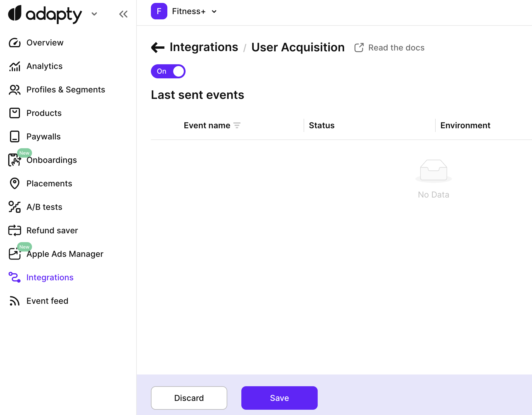Click the Event feed RSS icon
The image size is (532, 415).
tap(14, 301)
